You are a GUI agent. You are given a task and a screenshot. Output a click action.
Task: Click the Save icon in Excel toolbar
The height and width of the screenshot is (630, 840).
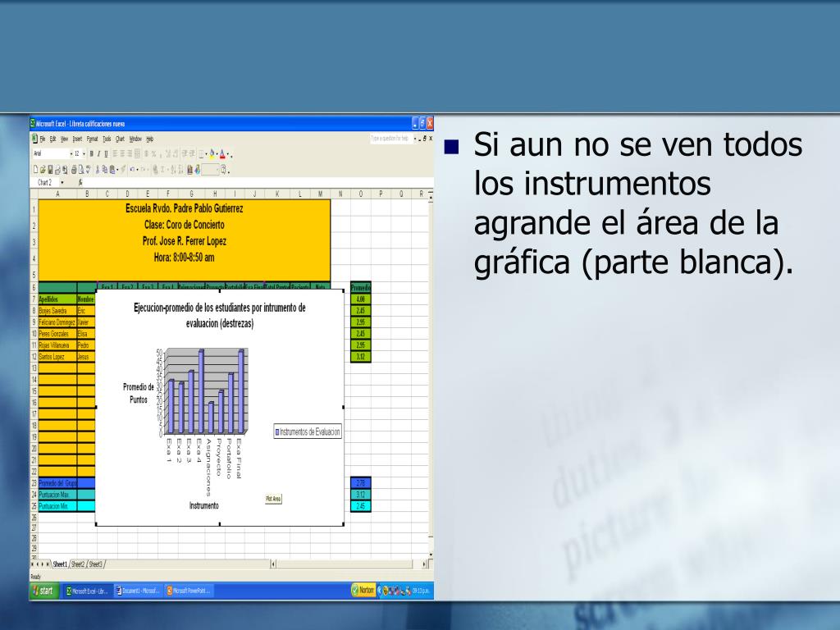click(x=50, y=169)
